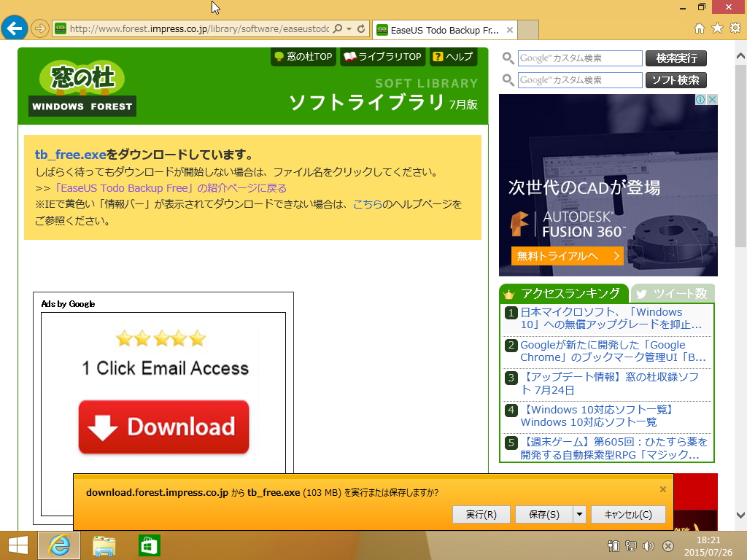Image resolution: width=747 pixels, height=560 pixels.
Task: Switch to the アクセスランキング tab
Action: click(562, 293)
